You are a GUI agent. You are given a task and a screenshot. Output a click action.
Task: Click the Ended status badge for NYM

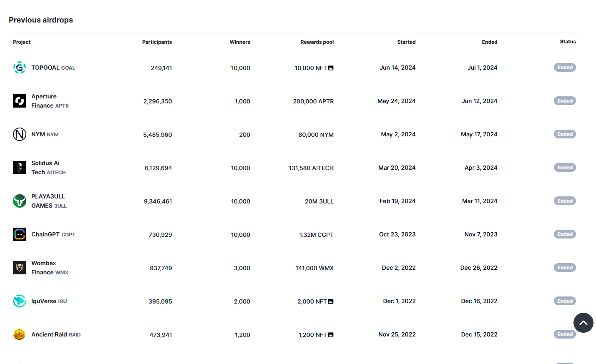click(x=565, y=134)
